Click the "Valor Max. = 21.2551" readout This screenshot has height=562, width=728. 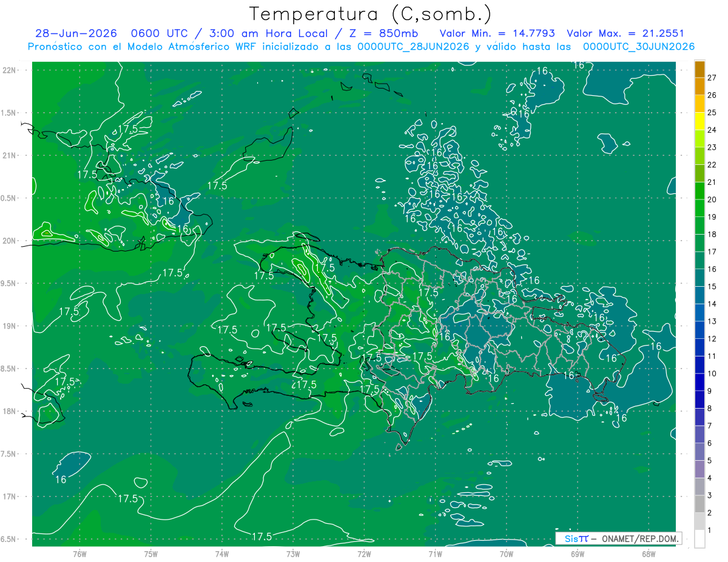pos(625,33)
